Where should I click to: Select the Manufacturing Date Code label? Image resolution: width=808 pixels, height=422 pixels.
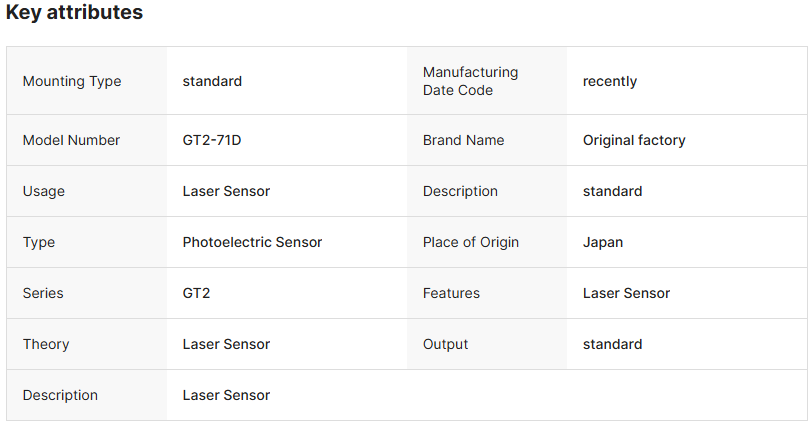470,81
